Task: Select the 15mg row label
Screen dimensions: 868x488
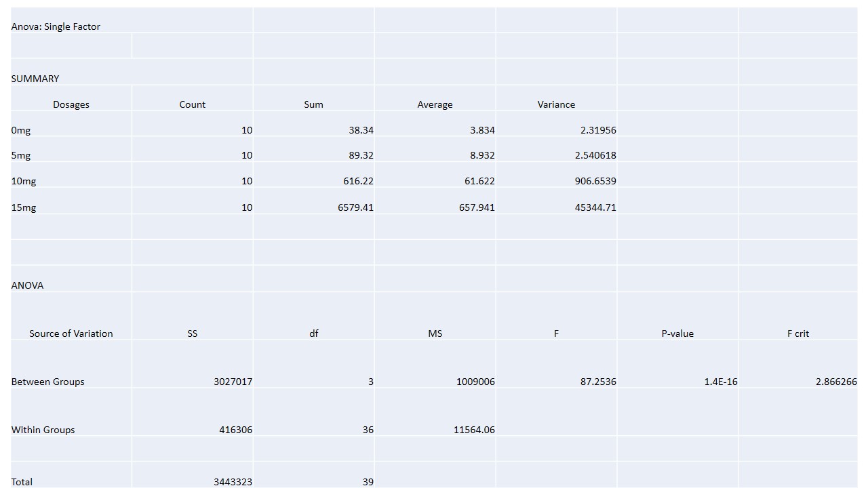Action: click(24, 207)
